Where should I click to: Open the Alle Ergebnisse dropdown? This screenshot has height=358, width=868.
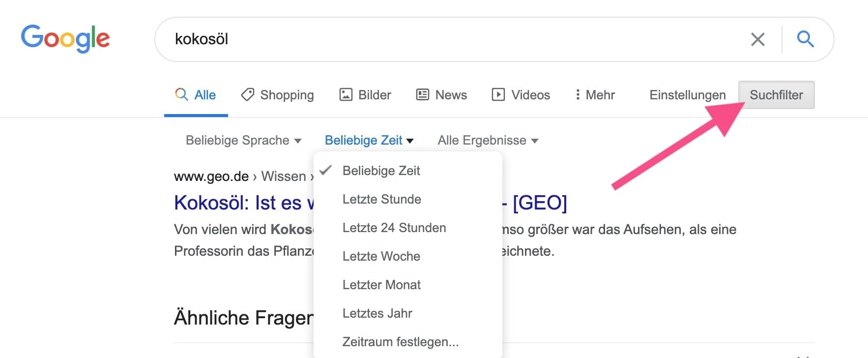pyautogui.click(x=488, y=141)
